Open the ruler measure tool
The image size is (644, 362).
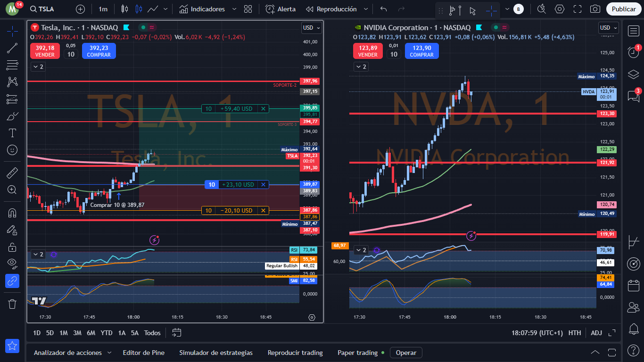tap(12, 173)
